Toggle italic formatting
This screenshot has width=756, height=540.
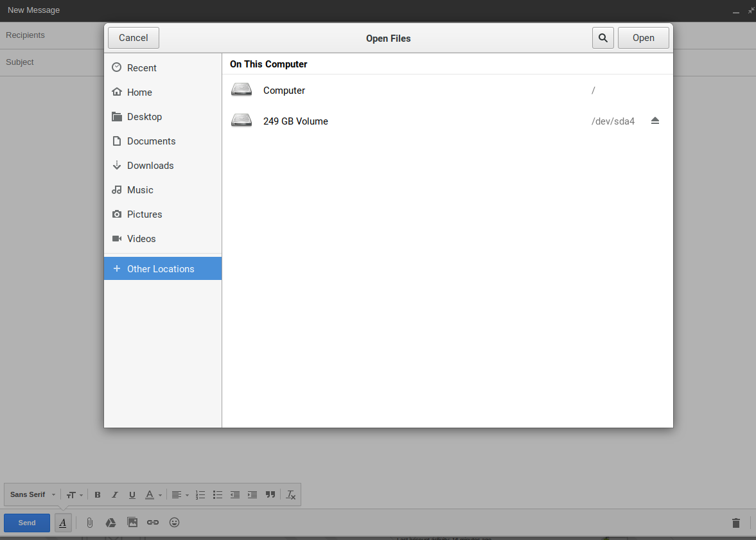pyautogui.click(x=115, y=495)
